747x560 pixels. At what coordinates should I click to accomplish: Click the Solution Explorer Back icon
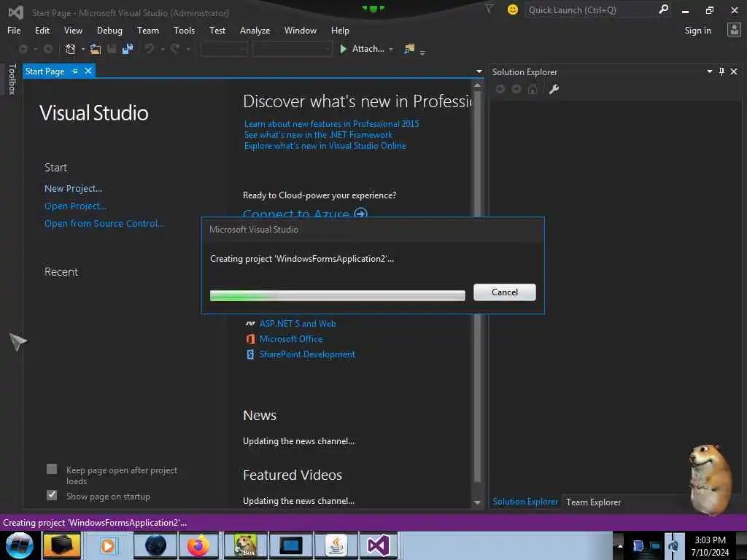pos(500,89)
